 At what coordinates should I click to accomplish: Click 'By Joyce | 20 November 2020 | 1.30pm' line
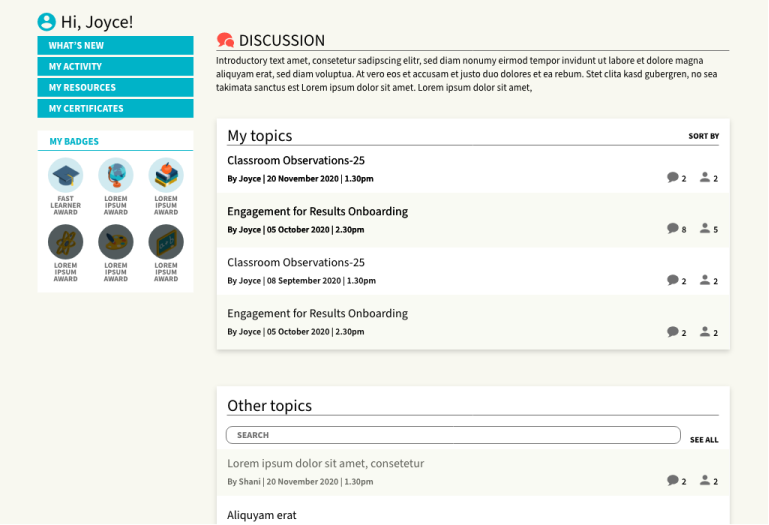300,179
